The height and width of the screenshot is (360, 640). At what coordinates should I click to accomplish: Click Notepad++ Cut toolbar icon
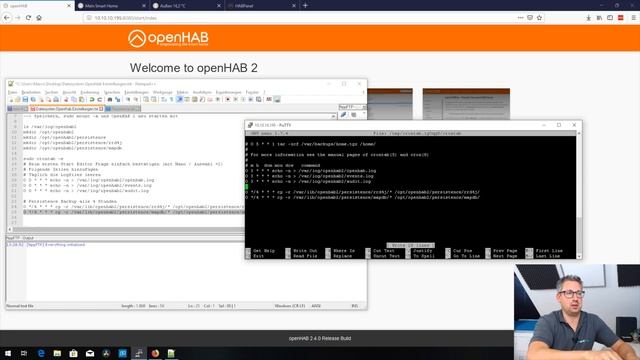(x=66, y=100)
